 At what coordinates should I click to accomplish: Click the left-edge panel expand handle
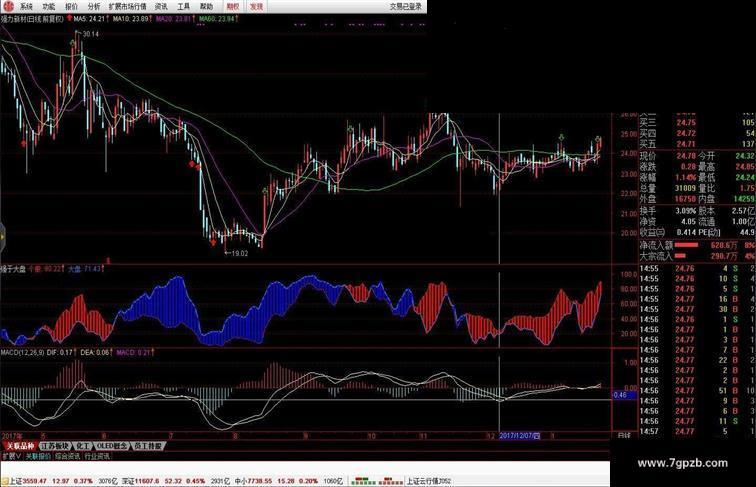(x=2, y=237)
